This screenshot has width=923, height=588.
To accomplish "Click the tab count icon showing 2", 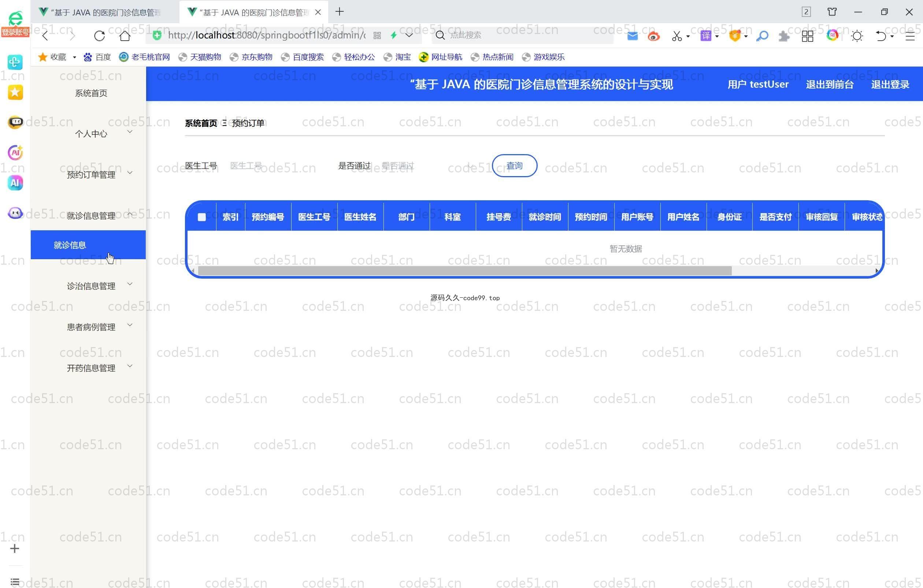I will pyautogui.click(x=806, y=12).
